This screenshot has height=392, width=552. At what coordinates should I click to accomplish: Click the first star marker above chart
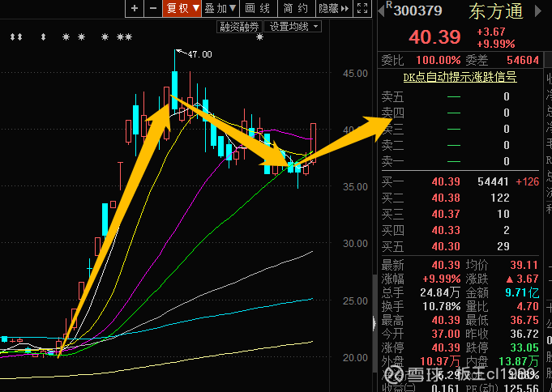(x=66, y=36)
